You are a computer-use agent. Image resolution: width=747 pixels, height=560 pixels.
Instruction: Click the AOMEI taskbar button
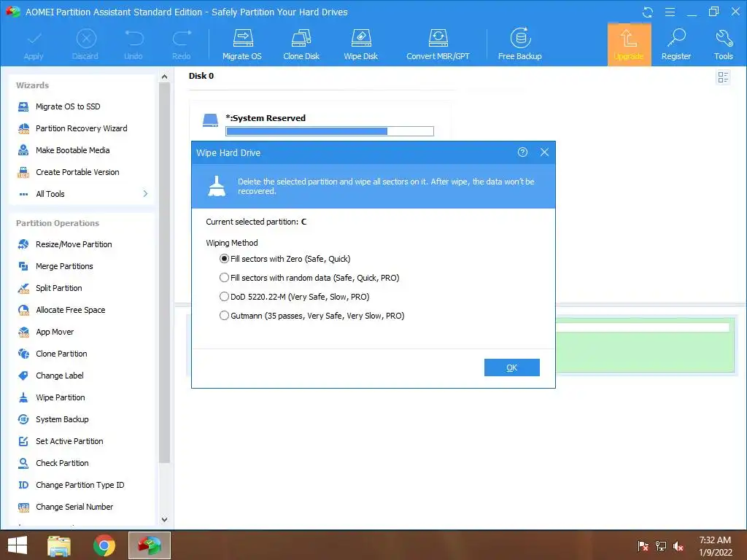click(x=150, y=545)
